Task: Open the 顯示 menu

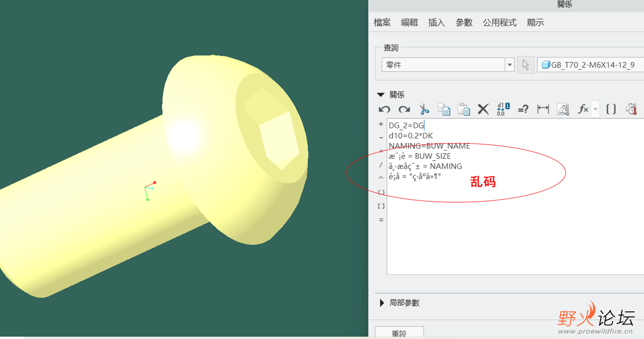Action: pyautogui.click(x=535, y=22)
